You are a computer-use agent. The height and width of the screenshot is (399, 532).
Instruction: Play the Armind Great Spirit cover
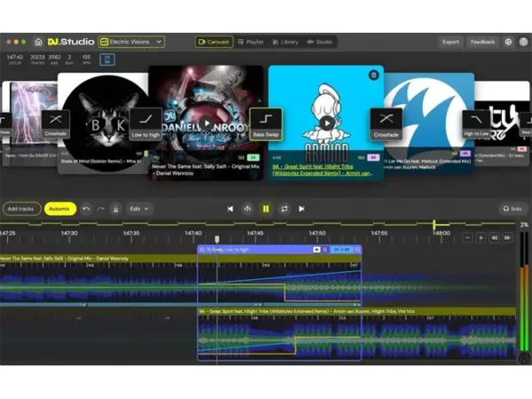[326, 123]
